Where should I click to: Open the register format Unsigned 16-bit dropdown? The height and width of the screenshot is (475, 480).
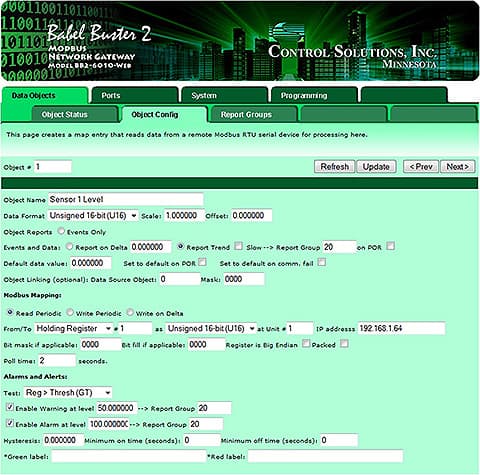211,329
